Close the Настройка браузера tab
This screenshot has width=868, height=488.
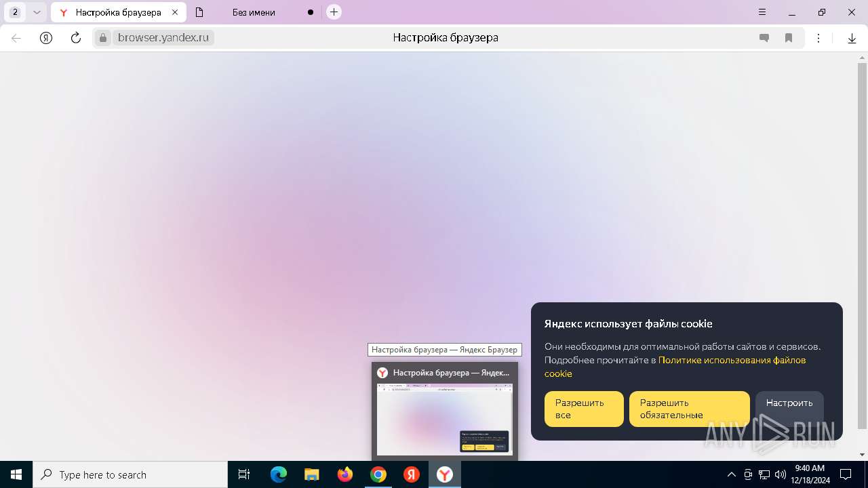174,12
